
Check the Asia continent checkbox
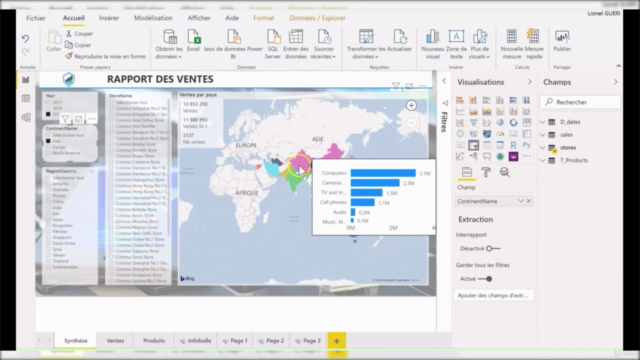pos(48,141)
